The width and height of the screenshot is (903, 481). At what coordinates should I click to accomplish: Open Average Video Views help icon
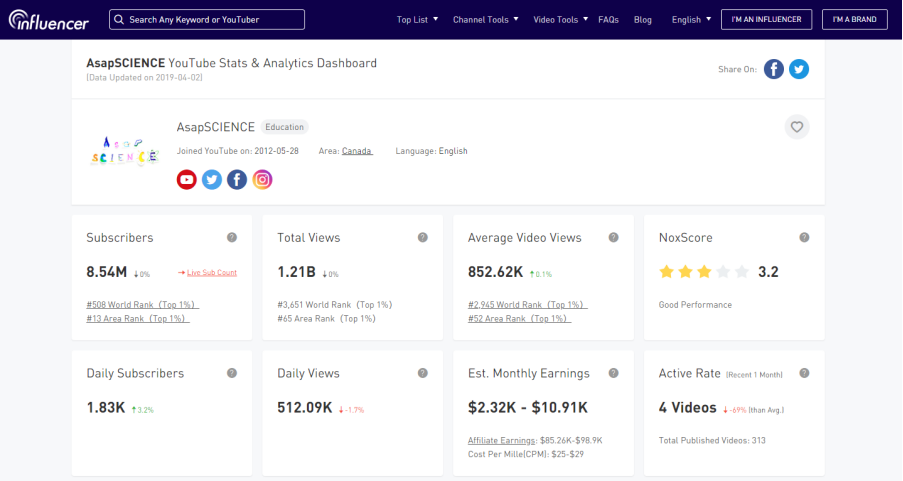coord(613,237)
